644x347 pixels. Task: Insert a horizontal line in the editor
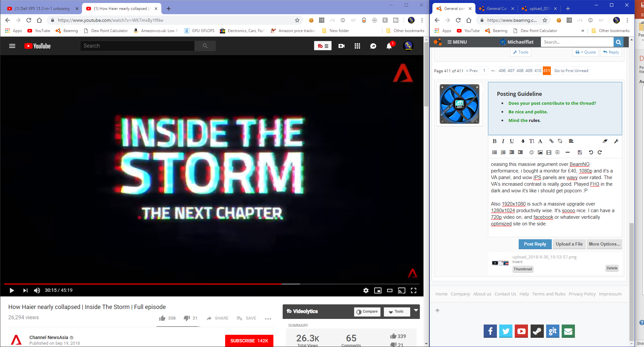click(568, 152)
